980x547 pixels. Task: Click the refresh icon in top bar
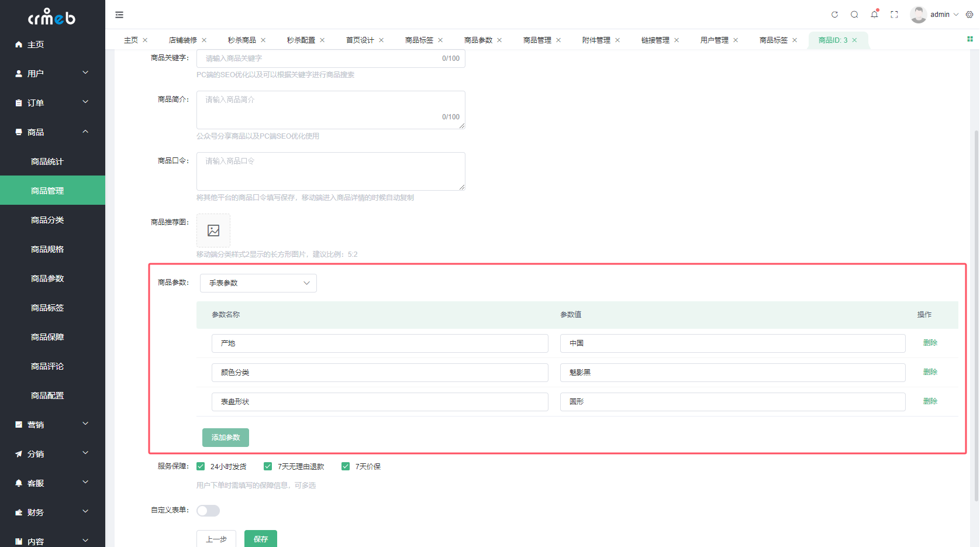[834, 15]
